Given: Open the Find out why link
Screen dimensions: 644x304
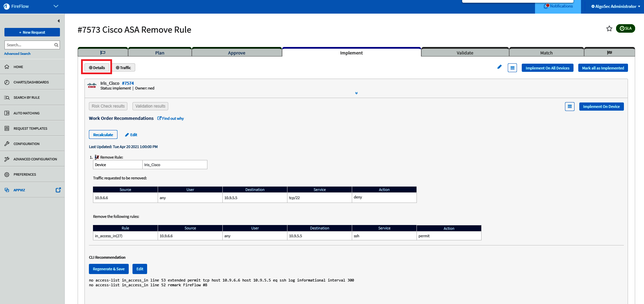Looking at the screenshot, I should (171, 118).
